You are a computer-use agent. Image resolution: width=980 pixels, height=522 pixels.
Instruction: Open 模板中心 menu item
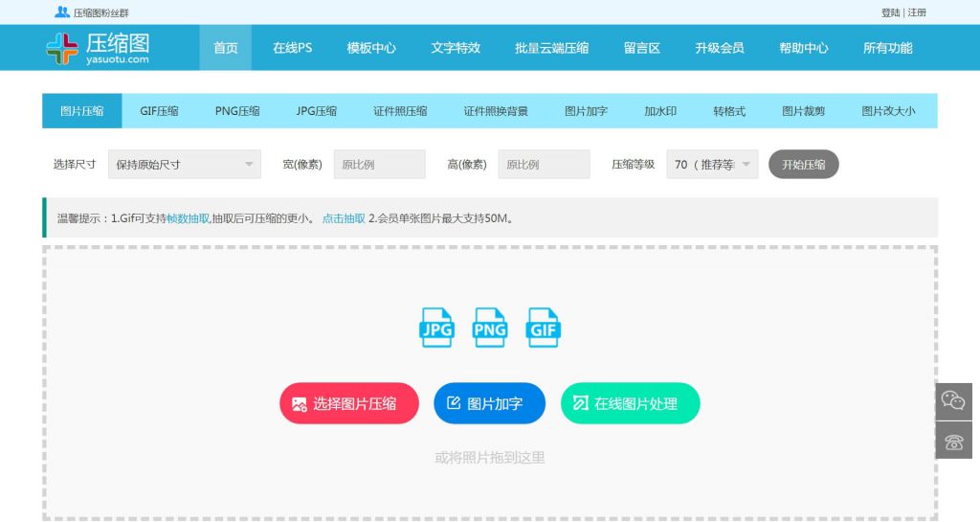tap(371, 48)
